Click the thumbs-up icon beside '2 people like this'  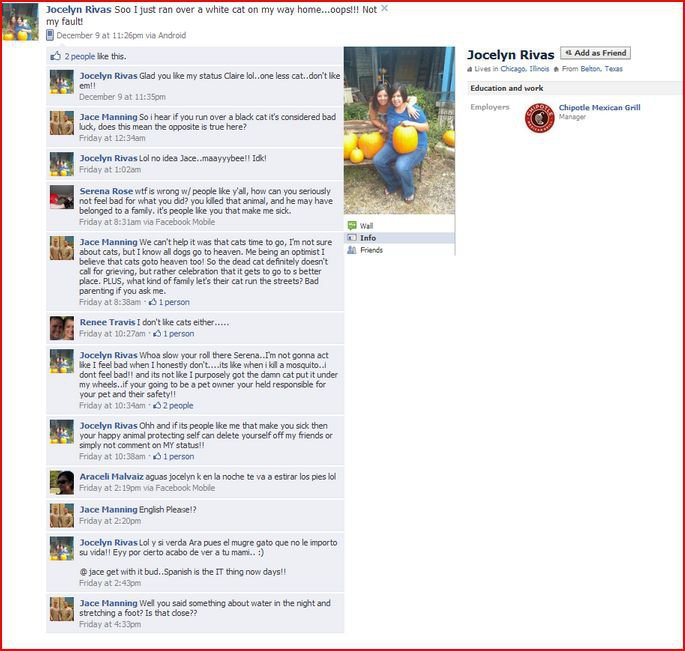[x=55, y=56]
